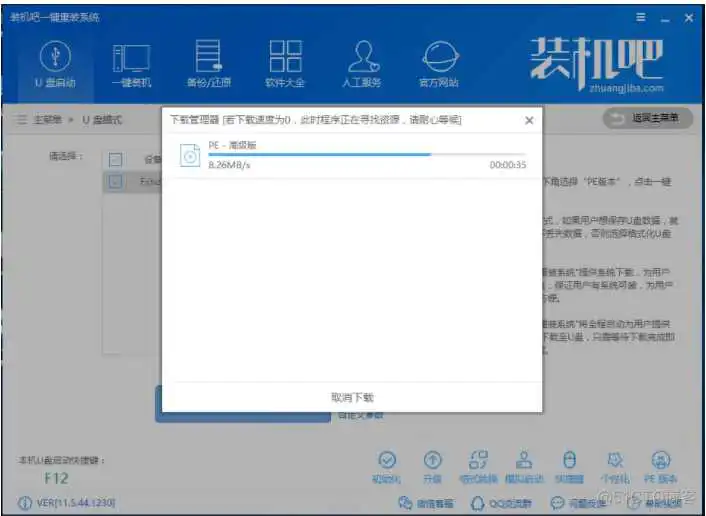Open the 问题反馈 chat bubble link
The image size is (706, 516).
[x=578, y=503]
